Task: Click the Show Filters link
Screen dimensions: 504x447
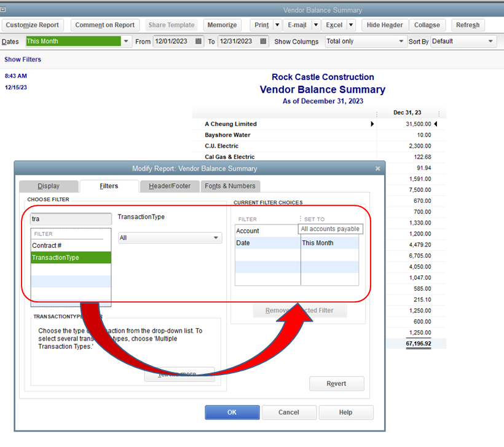Action: 23,60
